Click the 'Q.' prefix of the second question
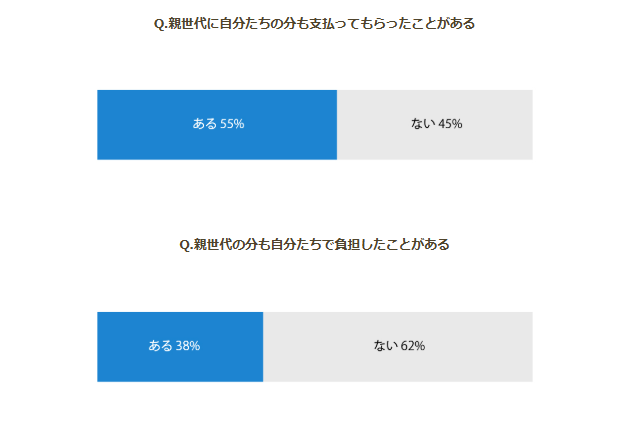 click(x=186, y=245)
